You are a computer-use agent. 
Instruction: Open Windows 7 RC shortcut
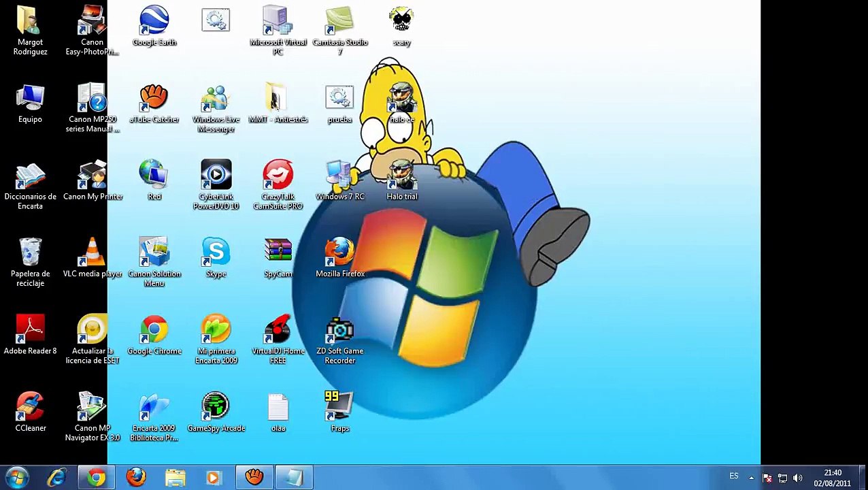pos(340,180)
